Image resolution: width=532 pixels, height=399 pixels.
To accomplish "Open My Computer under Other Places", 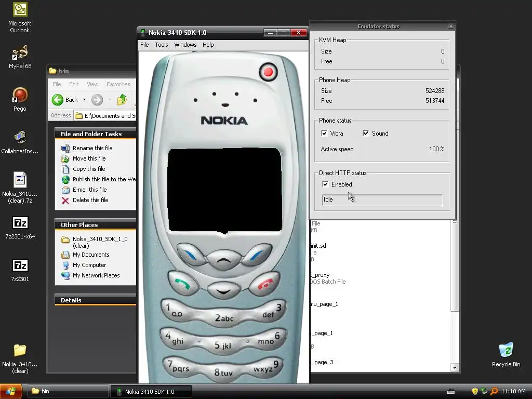I will tap(89, 265).
